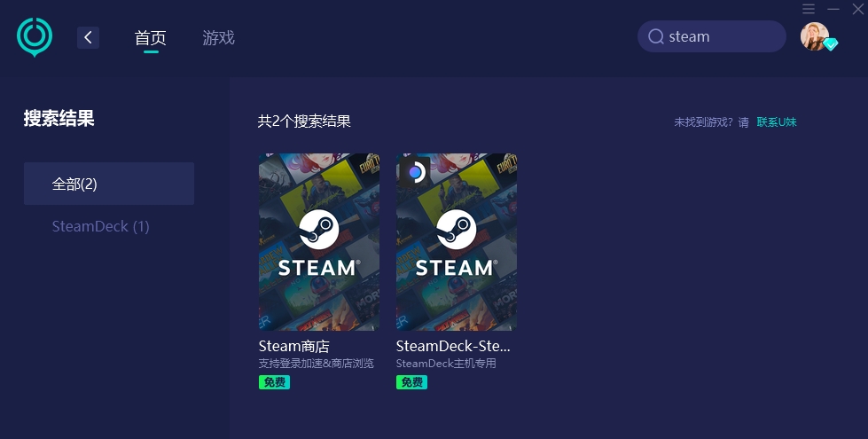Click the teal accelerator app logo

coord(35,37)
